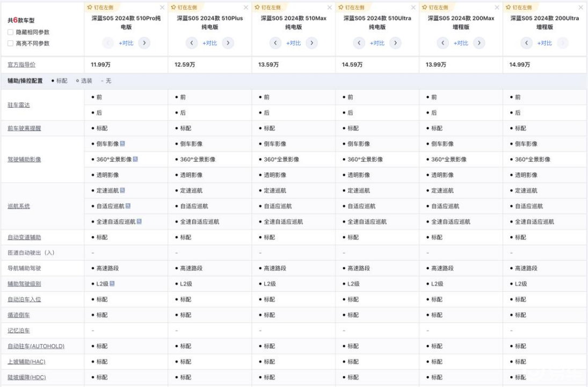Viewport: 588px width, 387px height.
Task: Open the image icon beside 510Pro L2级
Action: [112, 284]
